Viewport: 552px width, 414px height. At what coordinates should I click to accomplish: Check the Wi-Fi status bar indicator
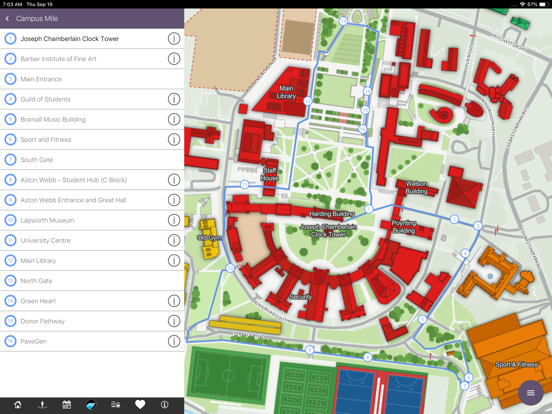(x=522, y=4)
